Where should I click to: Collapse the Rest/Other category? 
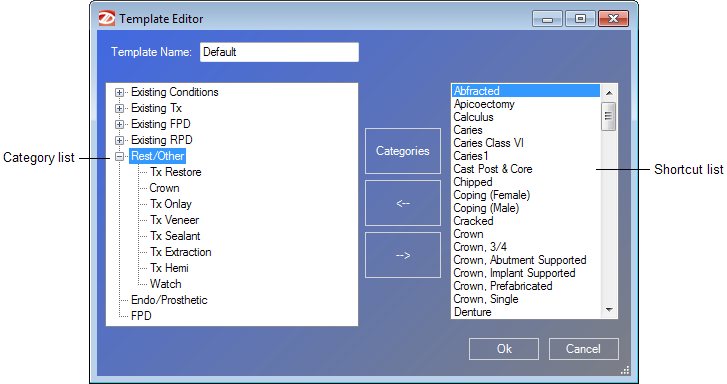[x=119, y=156]
